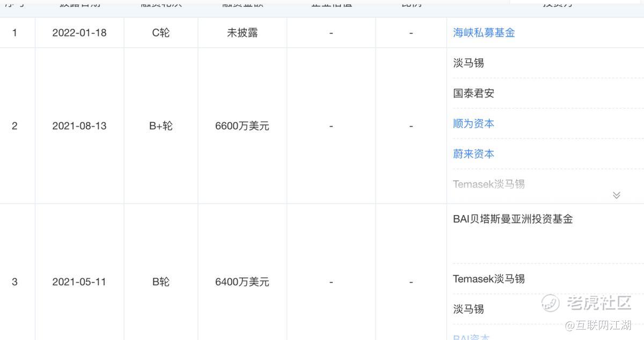Select the 2021-08-13 date cell
644x340 pixels.
79,126
